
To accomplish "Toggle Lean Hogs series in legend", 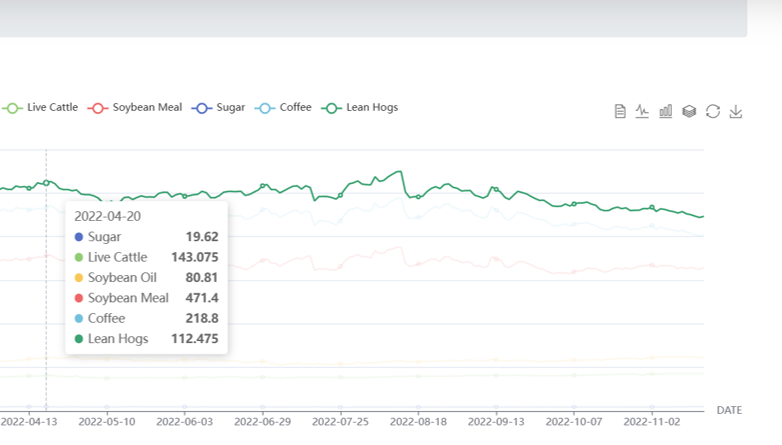I will pyautogui.click(x=360, y=107).
